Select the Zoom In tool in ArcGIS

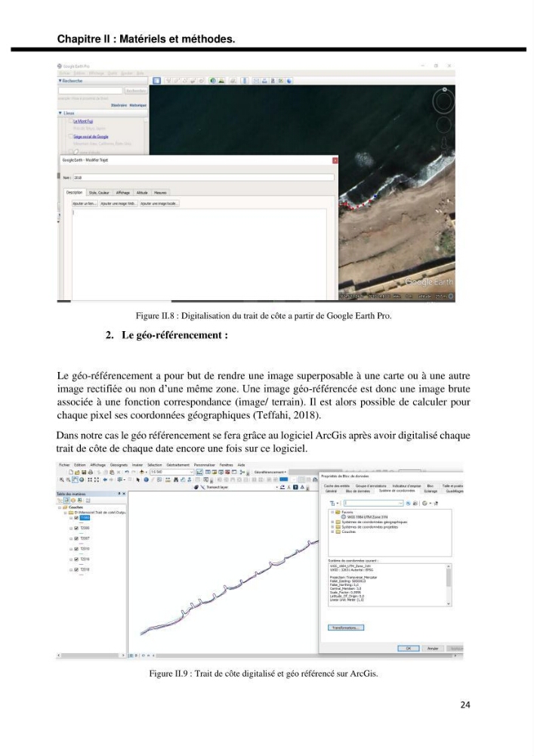coord(62,480)
